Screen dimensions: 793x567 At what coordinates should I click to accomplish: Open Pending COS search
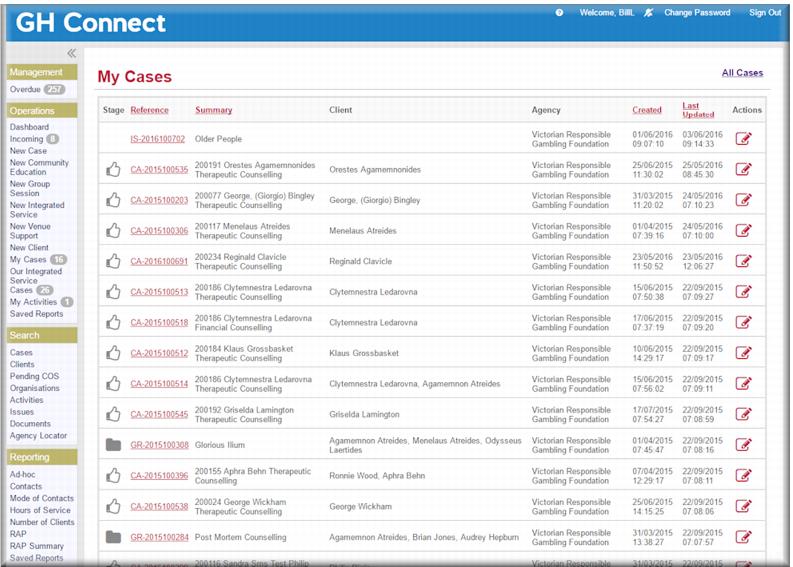point(34,376)
